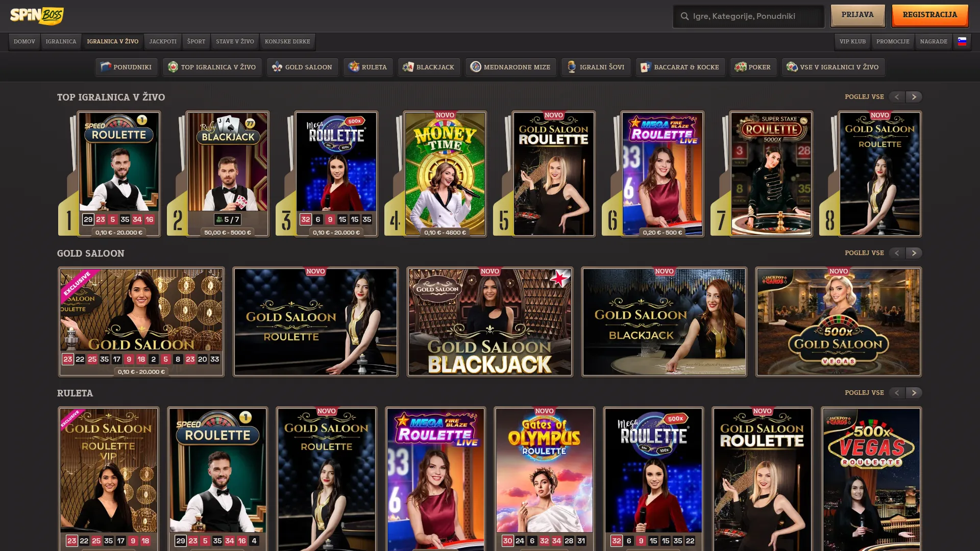
Task: Select the Poker category button
Action: point(753,67)
